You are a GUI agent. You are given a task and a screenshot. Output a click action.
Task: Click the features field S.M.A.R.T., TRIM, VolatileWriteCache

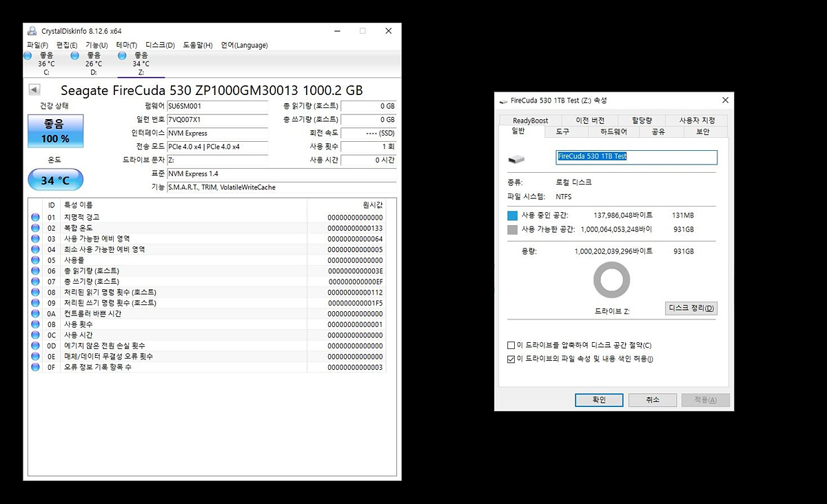coord(281,187)
